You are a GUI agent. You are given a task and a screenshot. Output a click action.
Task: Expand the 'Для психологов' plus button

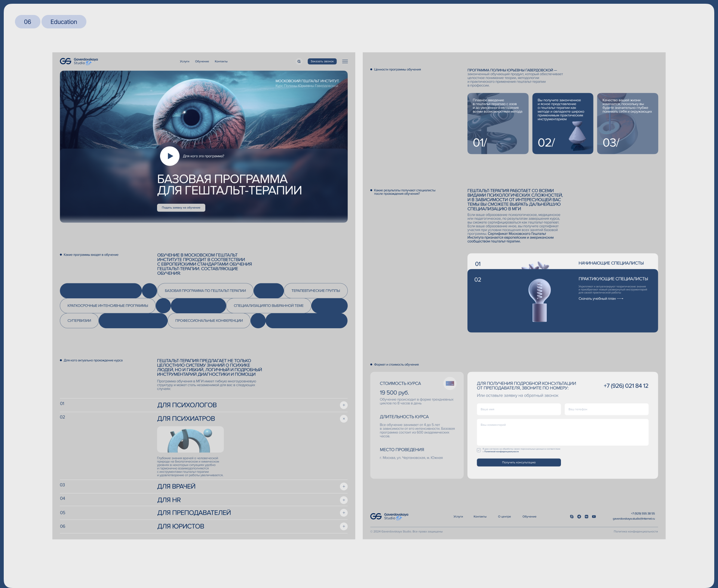pyautogui.click(x=344, y=405)
